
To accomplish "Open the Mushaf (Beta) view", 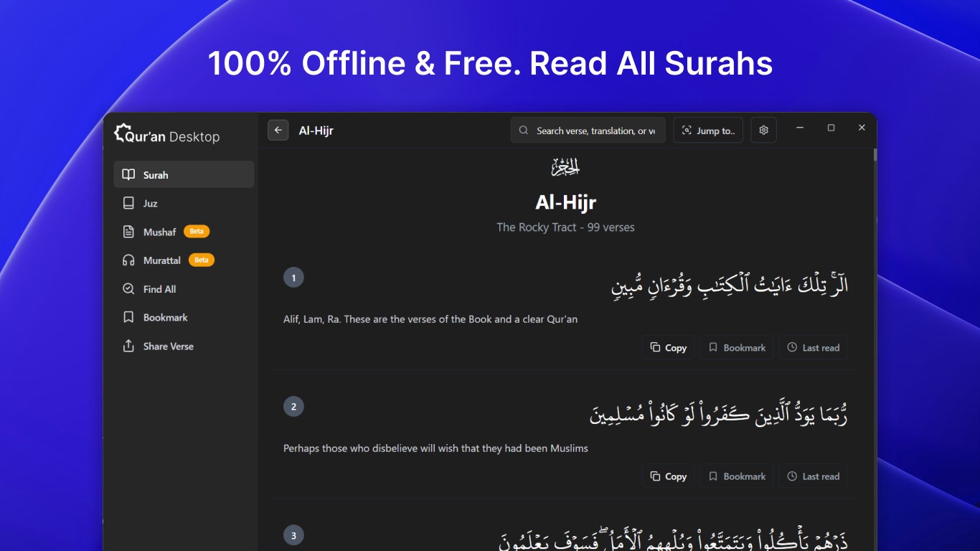I will (184, 232).
